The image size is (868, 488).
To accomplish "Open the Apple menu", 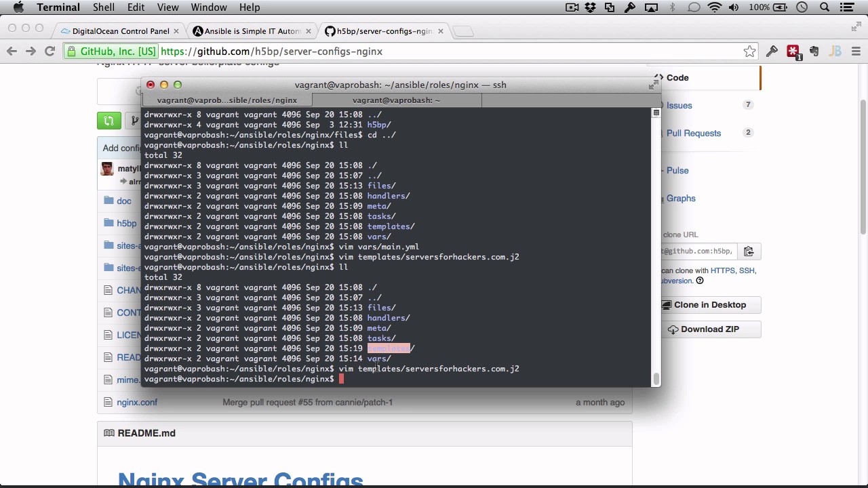I will click(18, 7).
